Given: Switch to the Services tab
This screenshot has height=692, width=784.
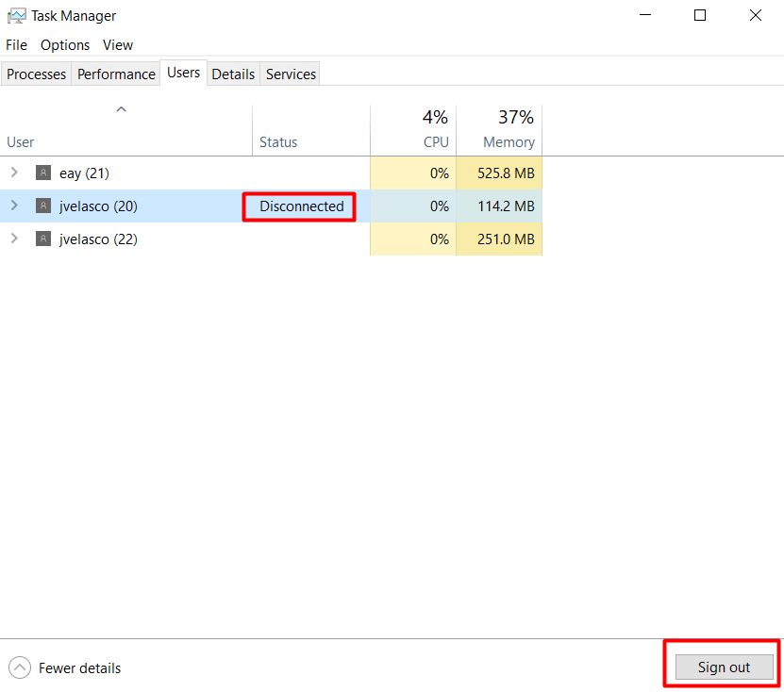Looking at the screenshot, I should [291, 74].
